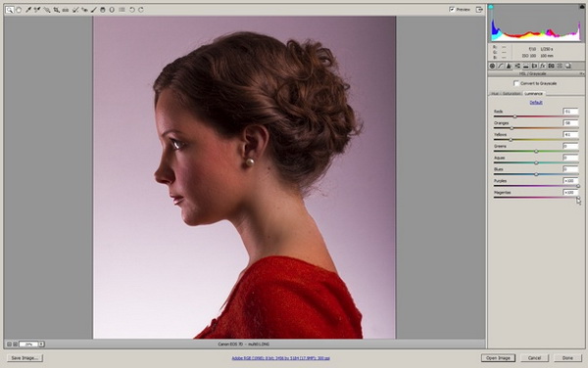Click the Magentas value input field
The width and height of the screenshot is (588, 368).
pyautogui.click(x=570, y=193)
